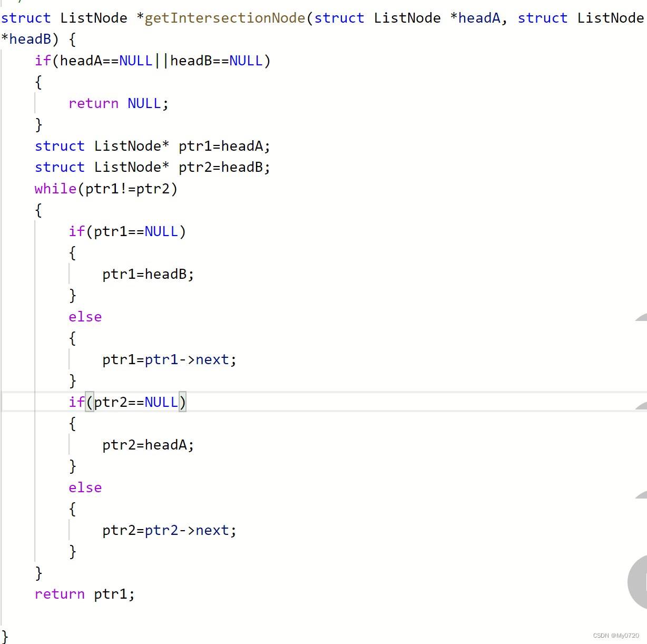
Task: Click 'if(headA==NULL||headB==NULL)' condition line
Action: tap(153, 61)
